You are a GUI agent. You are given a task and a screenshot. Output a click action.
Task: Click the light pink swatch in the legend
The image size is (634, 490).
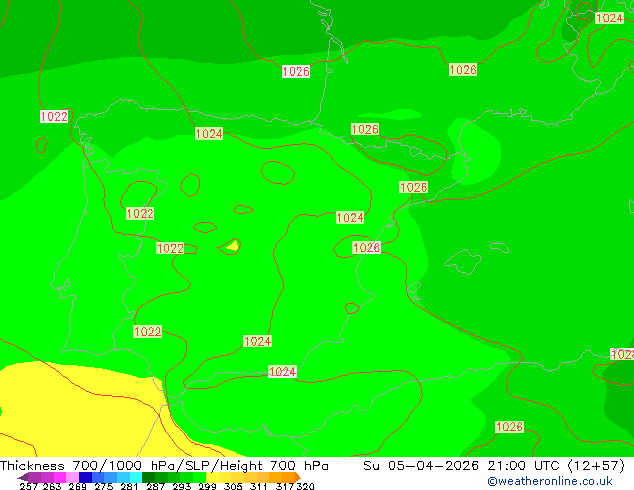tap(72, 477)
